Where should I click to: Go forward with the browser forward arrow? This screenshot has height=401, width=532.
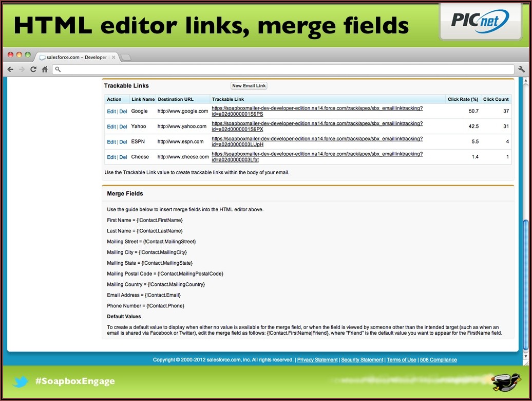click(x=22, y=69)
